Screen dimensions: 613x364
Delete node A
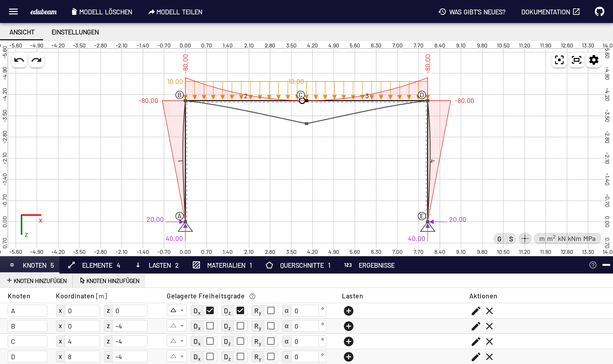(489, 311)
